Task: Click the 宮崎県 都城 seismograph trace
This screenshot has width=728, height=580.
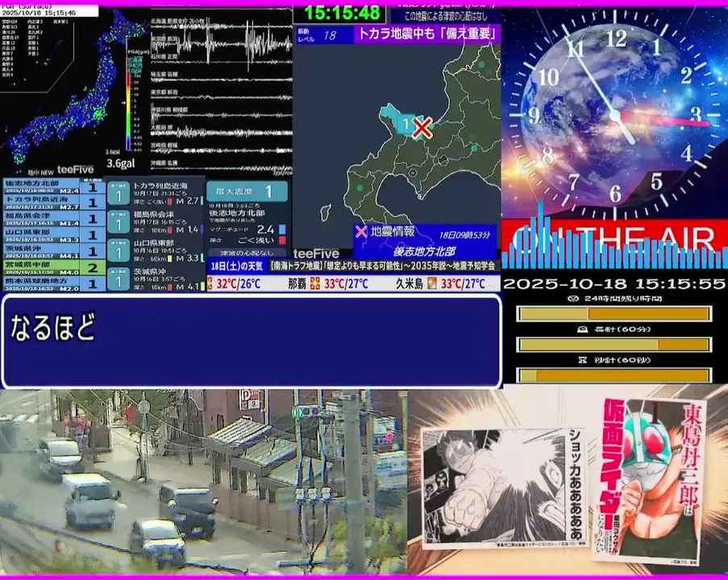Action: pos(222,151)
